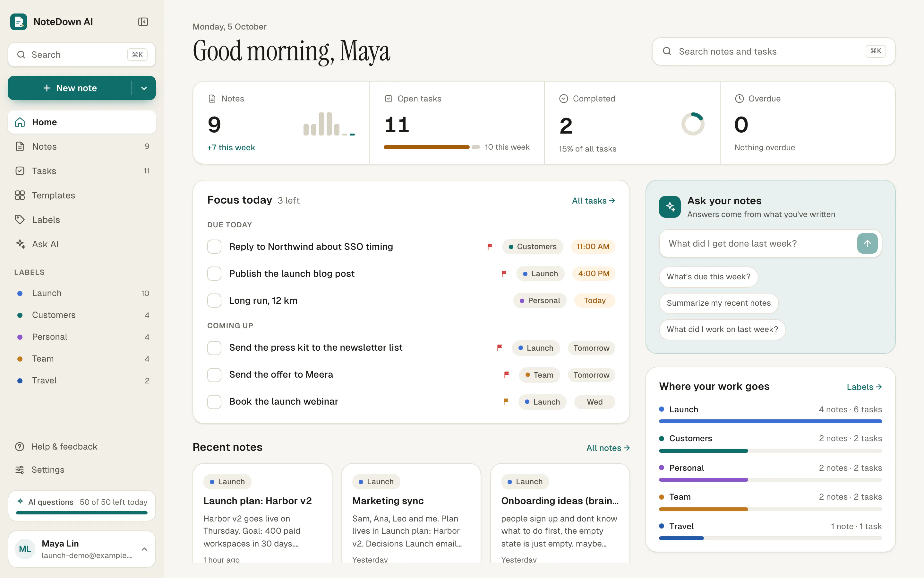The height and width of the screenshot is (578, 924).
Task: Click the sparkle icon in Ask your notes
Action: (670, 207)
